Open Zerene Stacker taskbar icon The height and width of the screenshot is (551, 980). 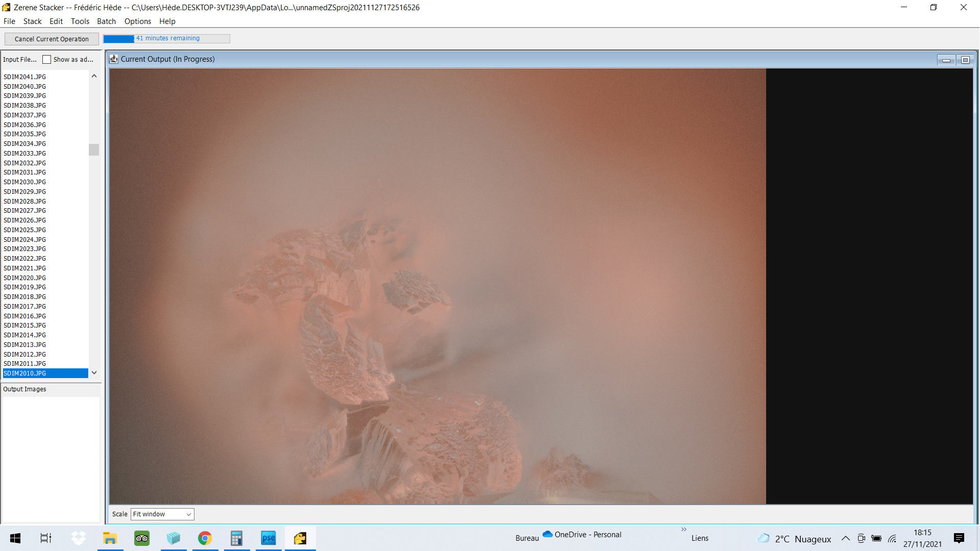click(x=300, y=538)
